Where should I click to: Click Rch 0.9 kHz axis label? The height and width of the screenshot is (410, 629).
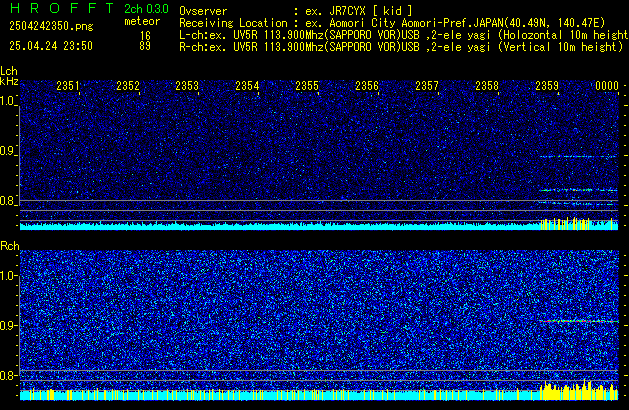(x=8, y=325)
